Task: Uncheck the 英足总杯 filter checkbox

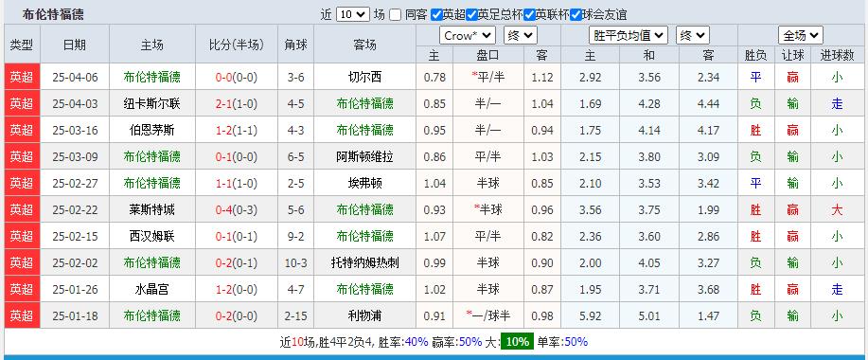Action: coord(471,15)
